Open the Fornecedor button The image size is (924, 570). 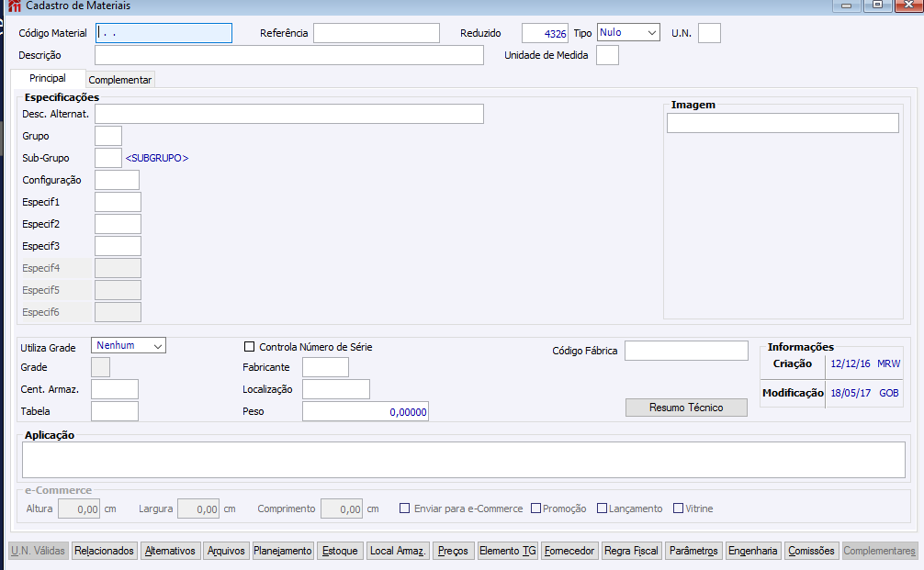pos(569,551)
